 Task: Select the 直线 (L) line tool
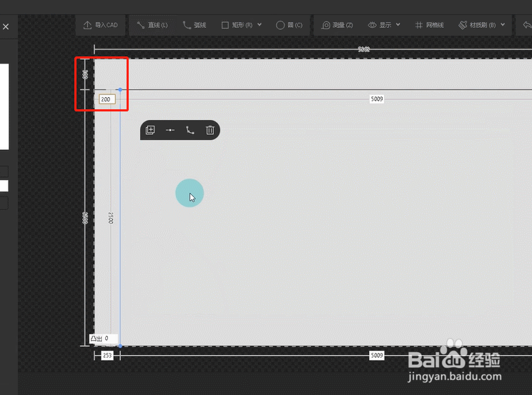[x=152, y=25]
